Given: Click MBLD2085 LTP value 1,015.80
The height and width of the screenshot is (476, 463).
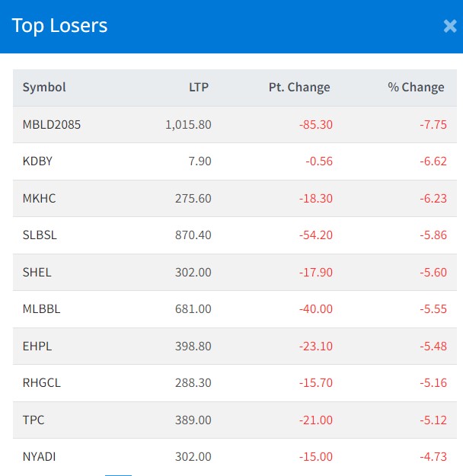Looking at the screenshot, I should point(188,124).
